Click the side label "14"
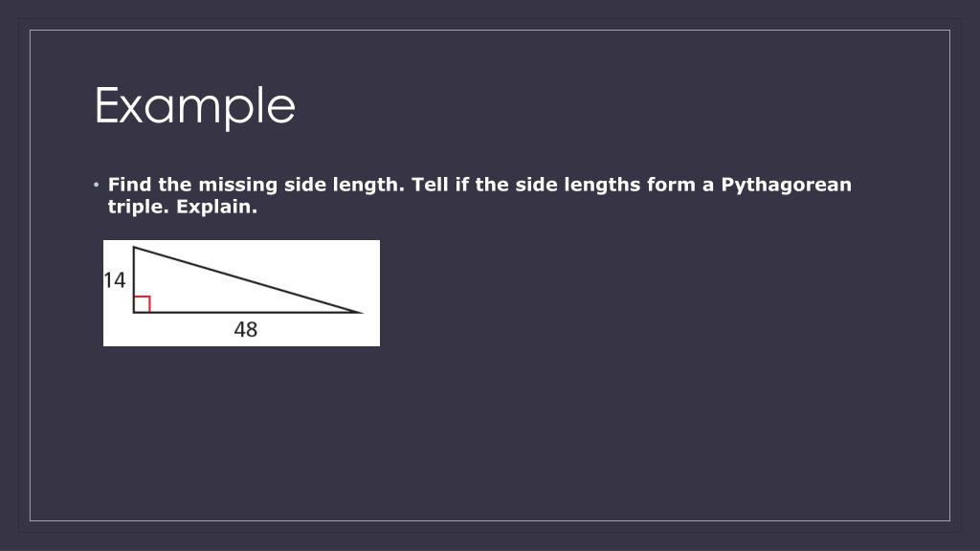This screenshot has width=980, height=551. coord(115,280)
